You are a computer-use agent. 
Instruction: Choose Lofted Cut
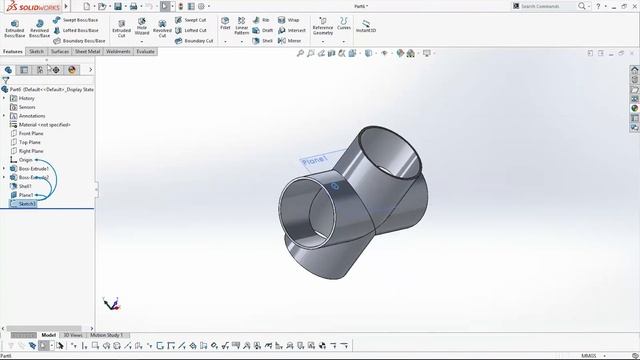pos(191,30)
